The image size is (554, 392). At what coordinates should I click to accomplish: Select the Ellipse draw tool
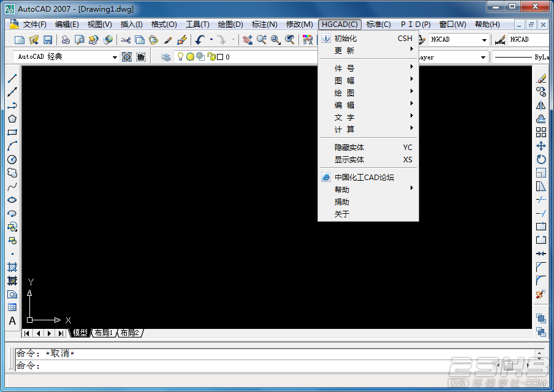12,200
